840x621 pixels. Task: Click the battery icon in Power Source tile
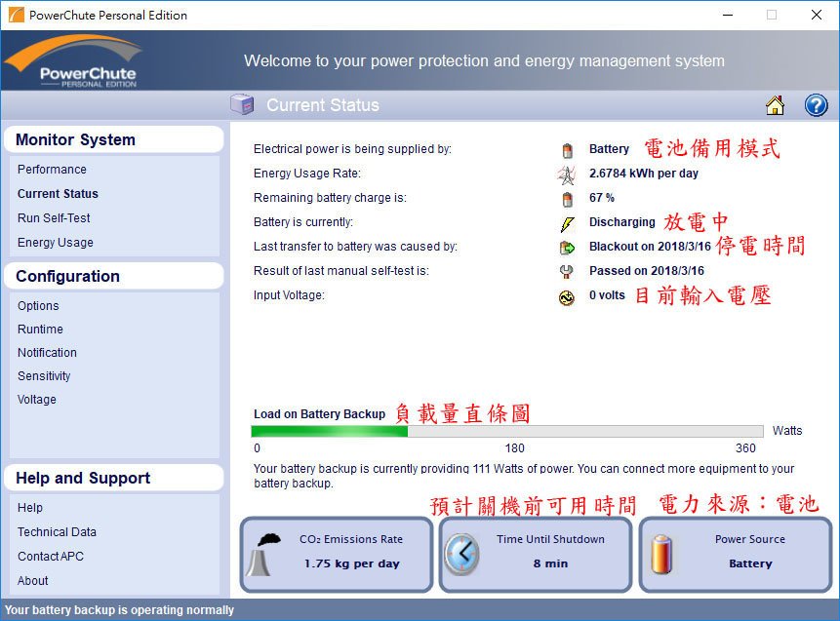[661, 554]
